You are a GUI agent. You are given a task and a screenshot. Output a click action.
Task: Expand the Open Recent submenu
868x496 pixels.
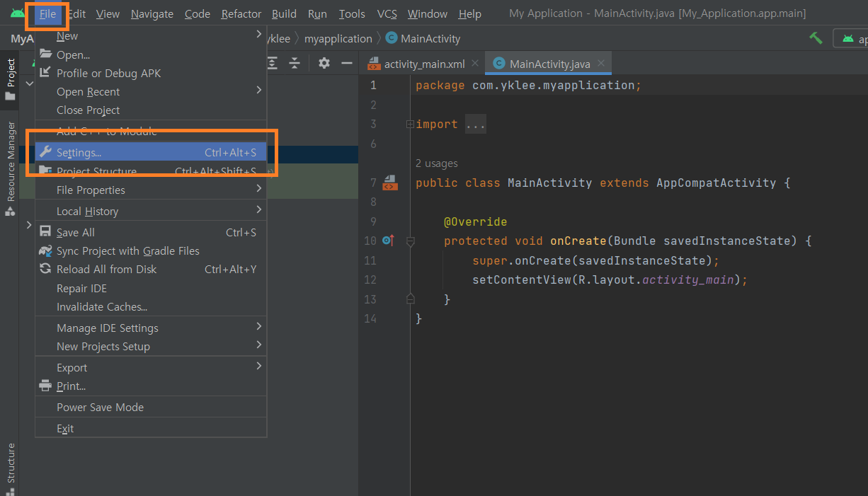259,90
